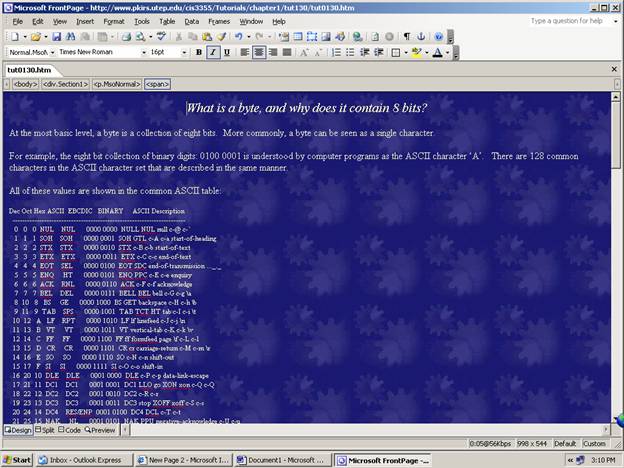
Task: Toggle Bold formatting
Action: [x=199, y=53]
